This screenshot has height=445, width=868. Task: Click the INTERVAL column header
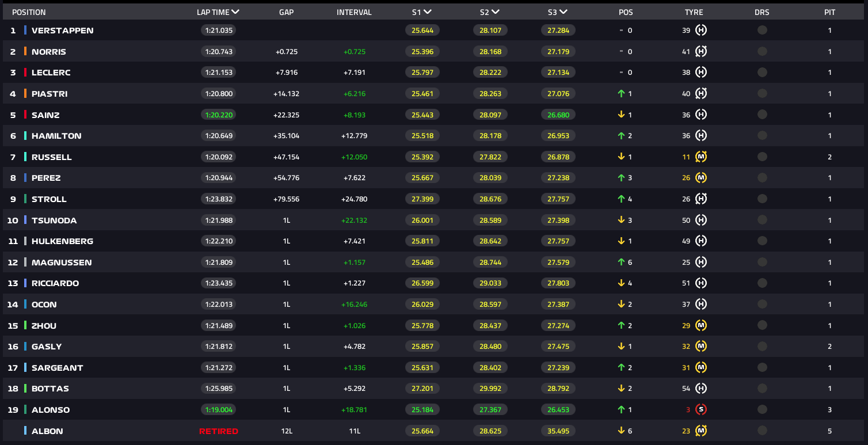pos(354,12)
